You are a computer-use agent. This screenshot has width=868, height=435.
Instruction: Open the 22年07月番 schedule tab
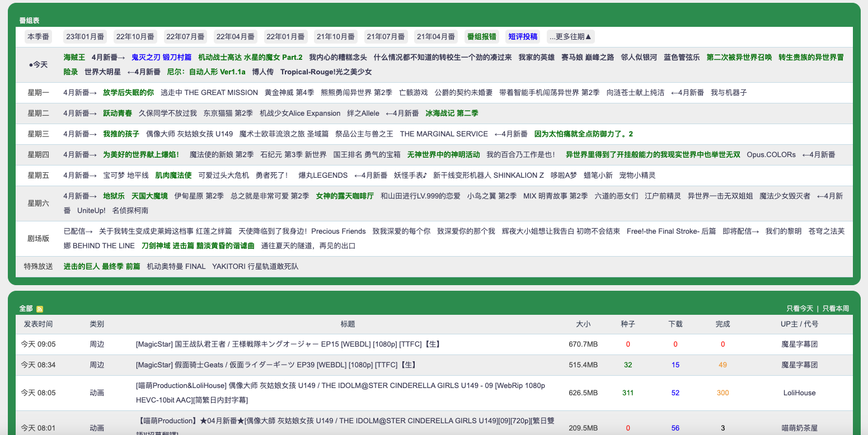point(185,37)
